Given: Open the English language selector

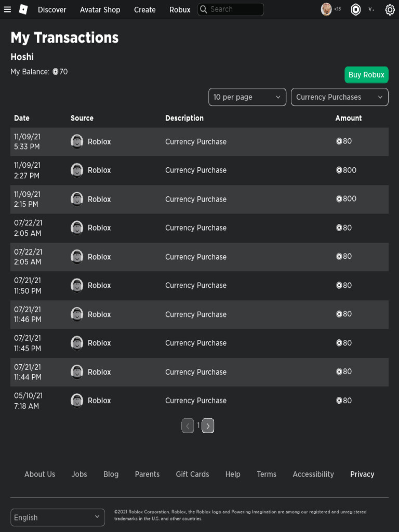Looking at the screenshot, I should coord(57,517).
